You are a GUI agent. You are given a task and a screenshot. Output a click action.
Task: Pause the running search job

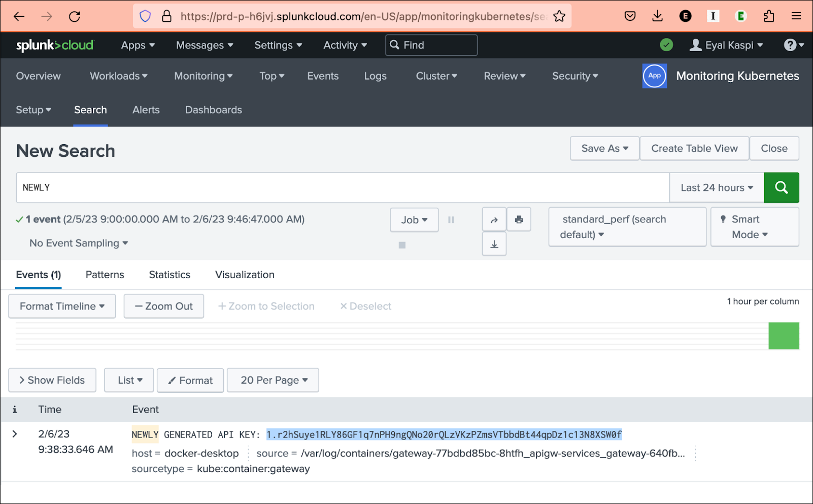[x=451, y=219]
